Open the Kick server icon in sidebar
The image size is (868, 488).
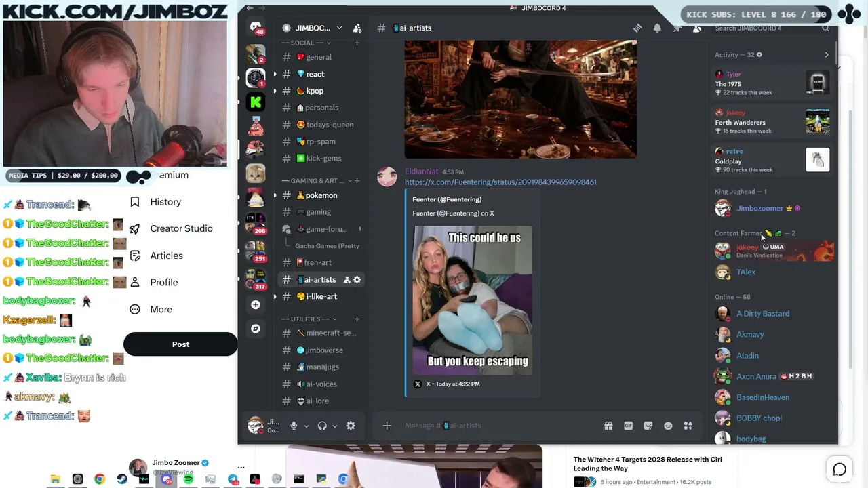256,102
